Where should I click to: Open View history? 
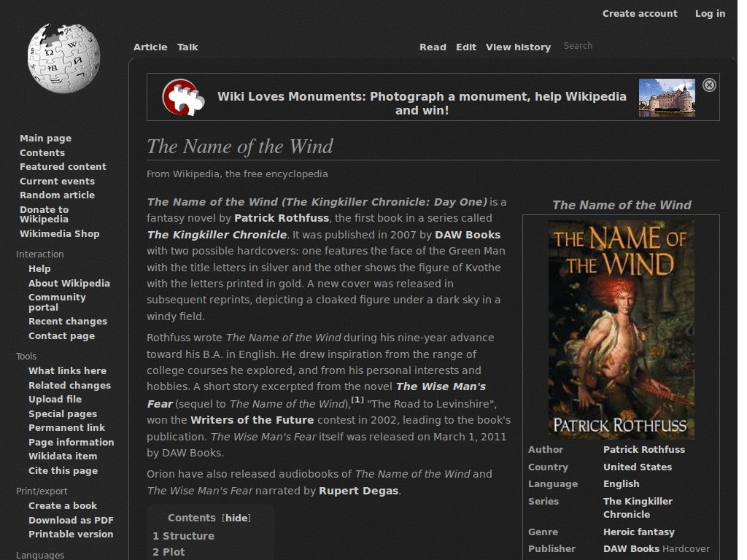pos(518,47)
